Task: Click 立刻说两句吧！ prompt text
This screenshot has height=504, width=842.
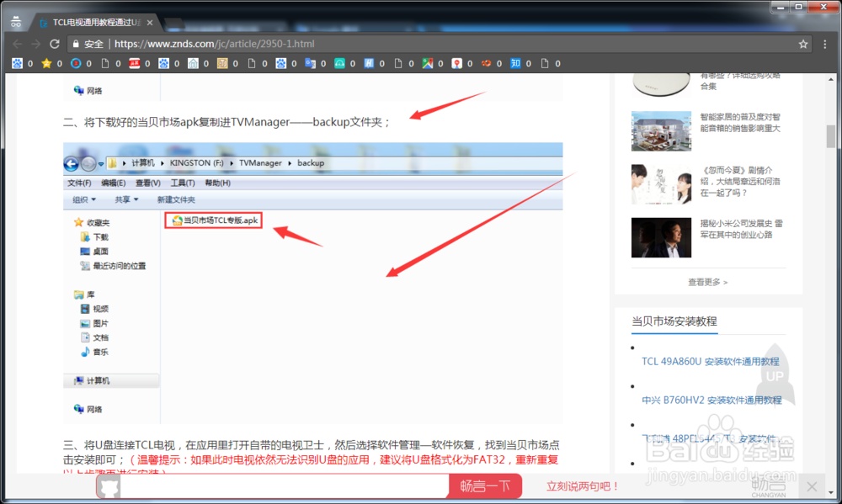Action: [x=583, y=486]
